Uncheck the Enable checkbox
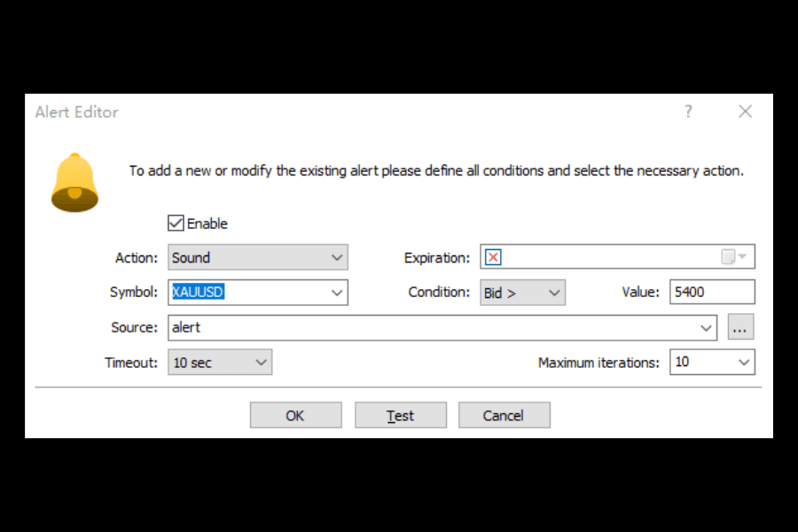798x532 pixels. point(175,223)
